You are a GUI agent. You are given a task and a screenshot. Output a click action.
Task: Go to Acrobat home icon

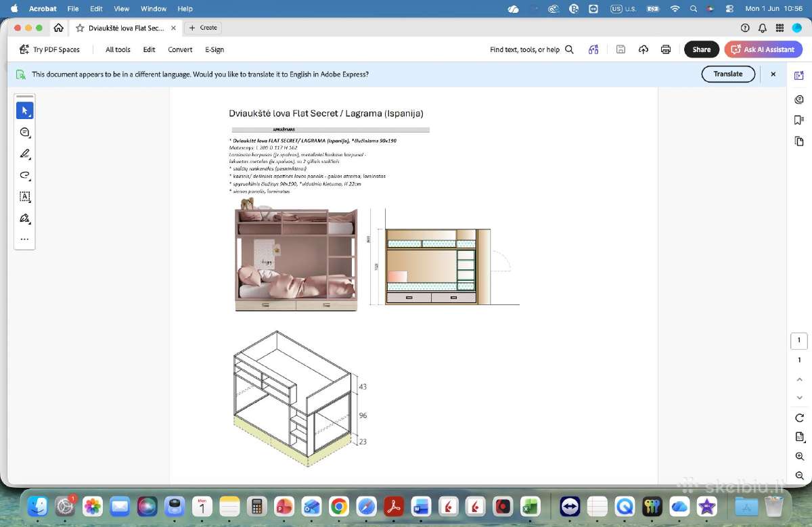(59, 28)
